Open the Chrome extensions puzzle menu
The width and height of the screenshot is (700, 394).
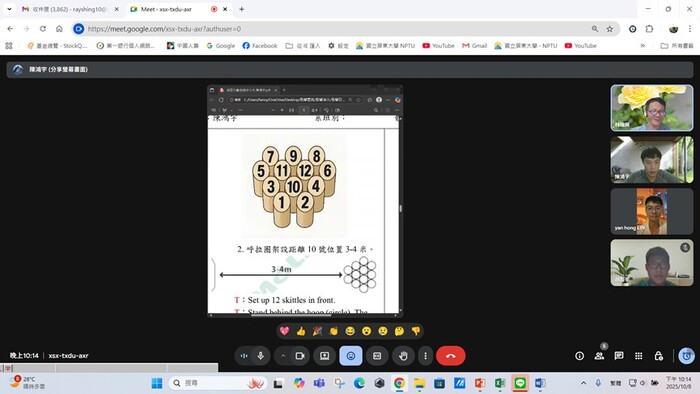point(649,29)
